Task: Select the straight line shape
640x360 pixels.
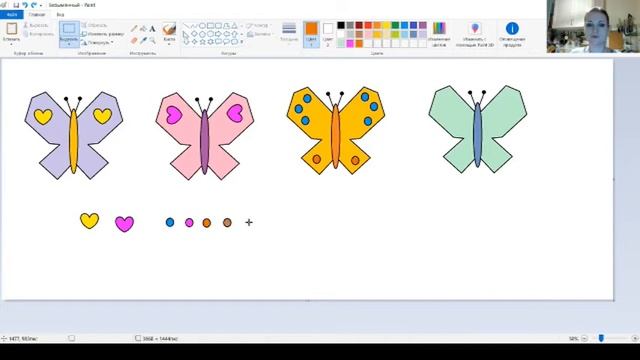Action: click(x=187, y=26)
